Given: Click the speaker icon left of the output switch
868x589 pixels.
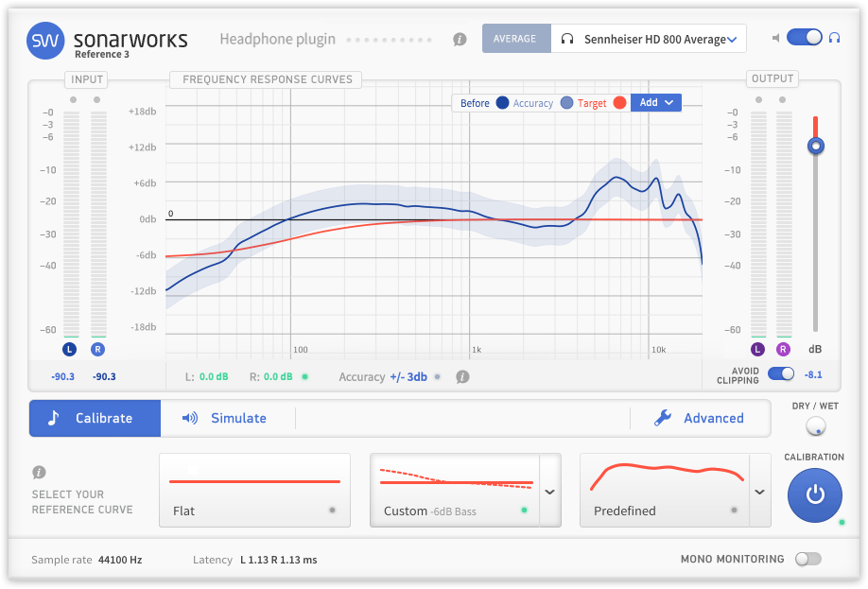Looking at the screenshot, I should tap(775, 38).
